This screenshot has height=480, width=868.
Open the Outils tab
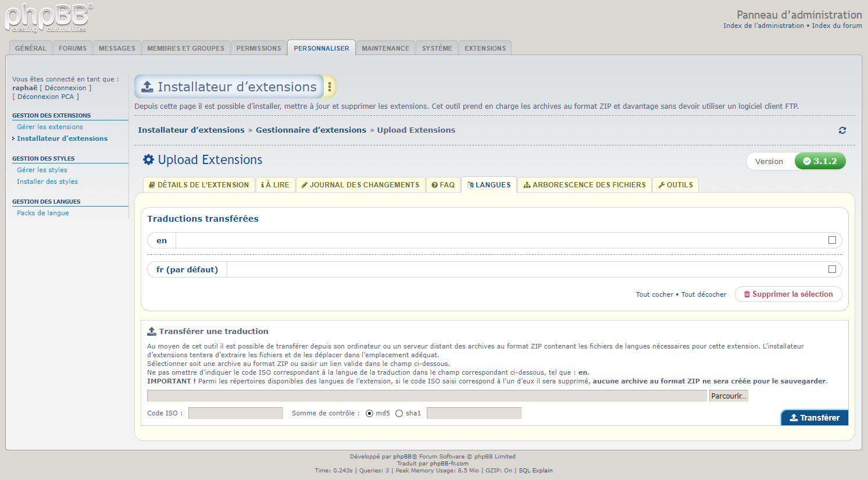pyautogui.click(x=675, y=185)
